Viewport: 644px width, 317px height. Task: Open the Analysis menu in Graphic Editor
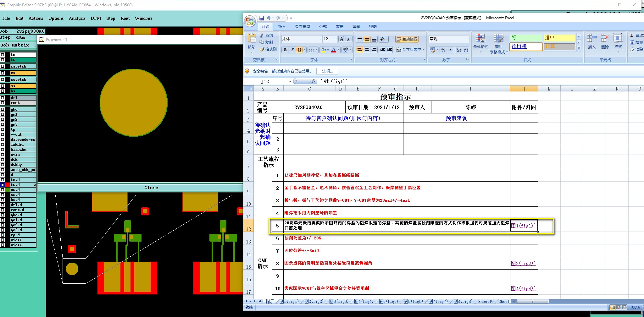[77, 18]
